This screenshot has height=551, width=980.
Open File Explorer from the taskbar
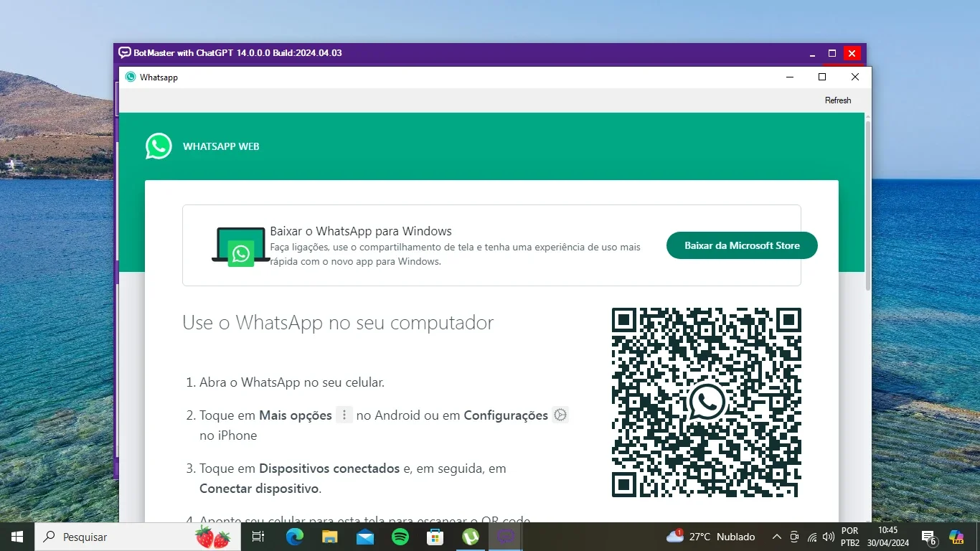[x=329, y=537]
